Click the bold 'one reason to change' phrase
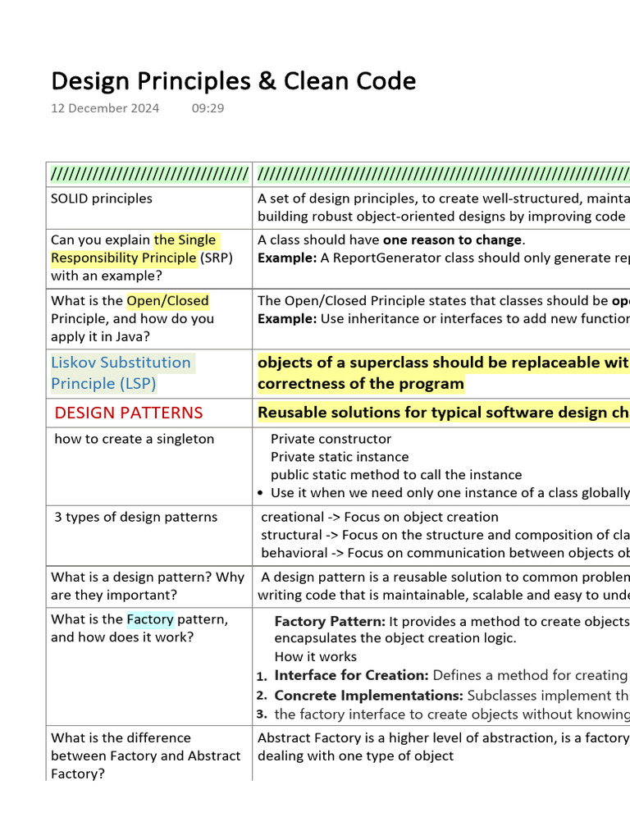The width and height of the screenshot is (630, 840). point(452,240)
